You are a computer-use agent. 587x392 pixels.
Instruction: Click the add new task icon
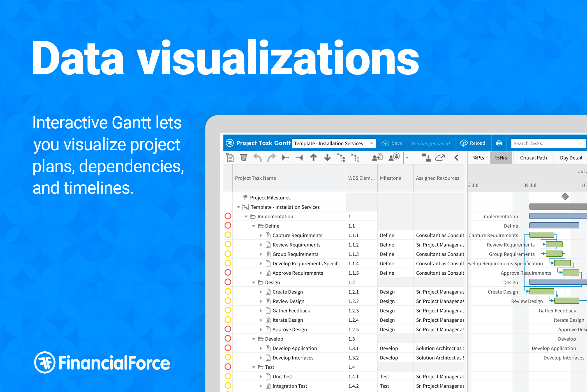tap(230, 158)
